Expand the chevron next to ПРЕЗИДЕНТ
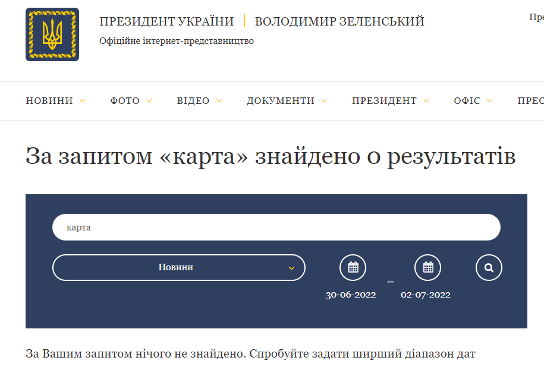 [426, 101]
